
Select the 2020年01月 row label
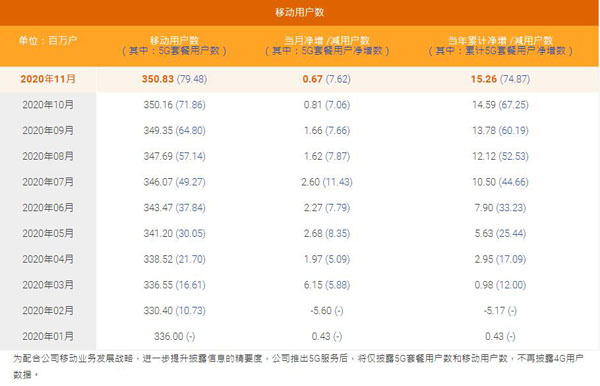48,336
